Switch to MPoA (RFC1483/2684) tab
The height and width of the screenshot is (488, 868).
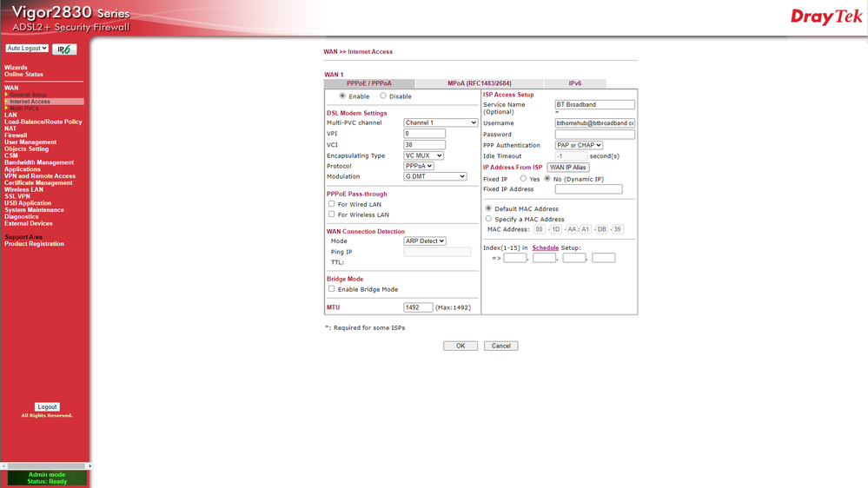(479, 83)
